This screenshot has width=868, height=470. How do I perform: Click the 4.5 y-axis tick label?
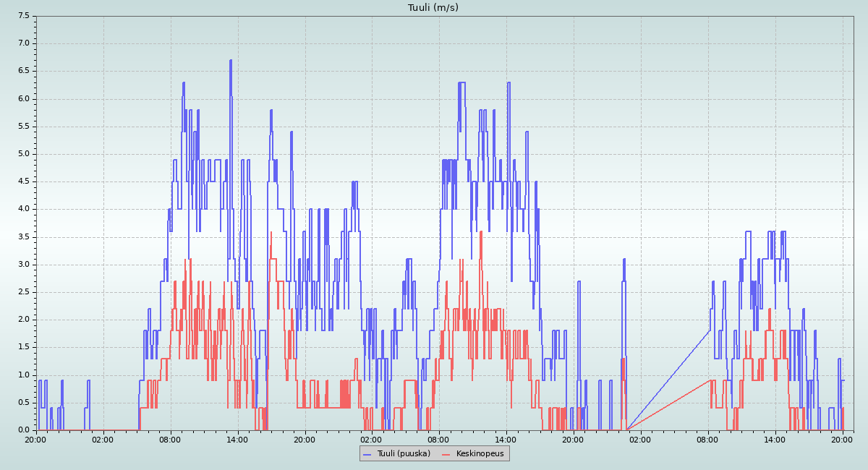click(x=25, y=181)
